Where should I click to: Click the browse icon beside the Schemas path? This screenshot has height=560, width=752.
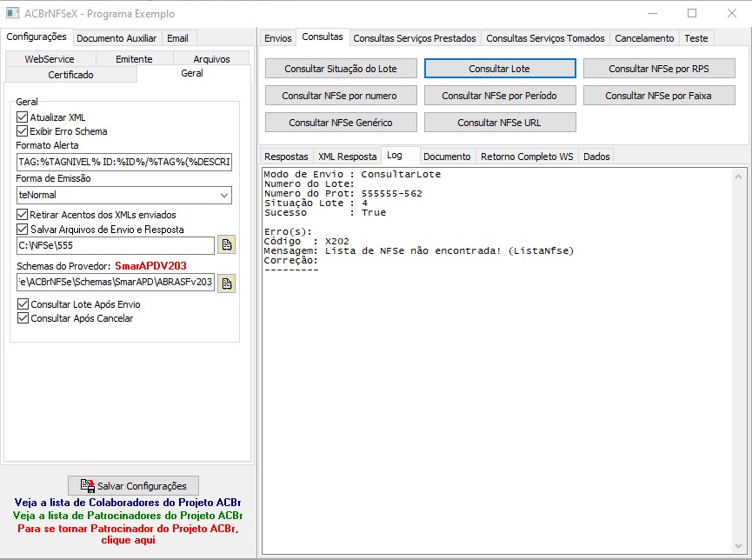point(226,283)
